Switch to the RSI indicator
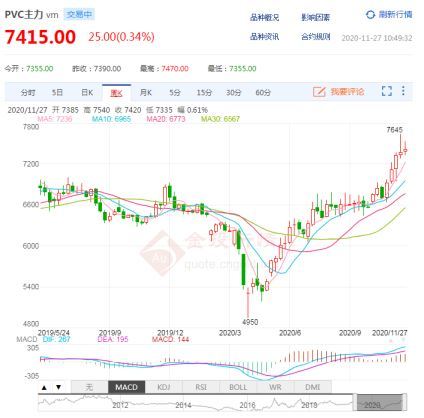This screenshot has width=424, height=418. click(201, 387)
